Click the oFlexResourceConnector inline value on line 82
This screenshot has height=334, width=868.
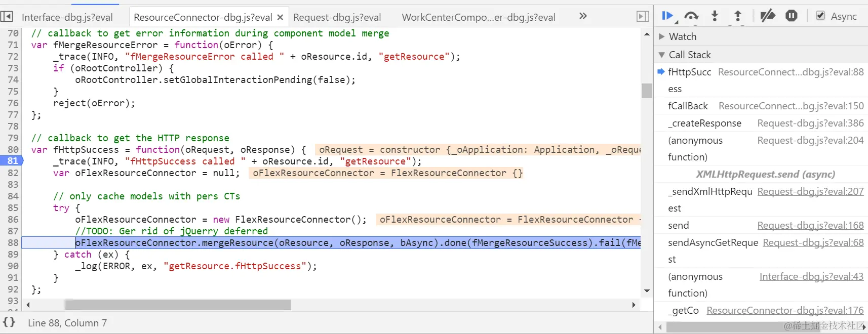[x=387, y=173]
